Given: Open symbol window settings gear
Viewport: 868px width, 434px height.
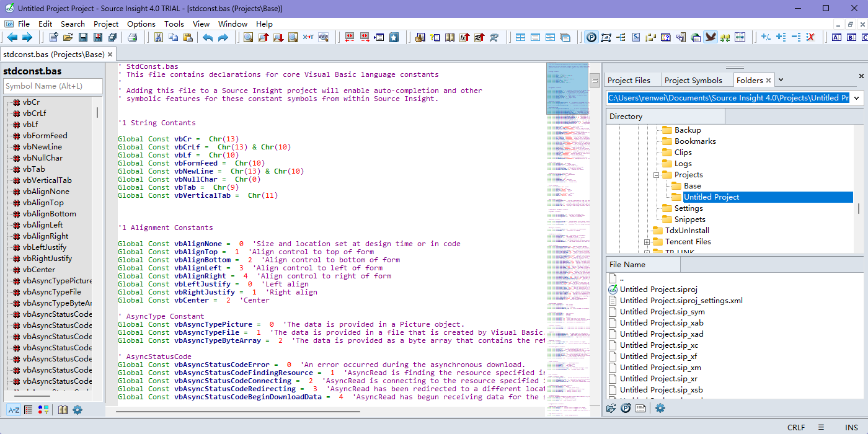Looking at the screenshot, I should [77, 410].
